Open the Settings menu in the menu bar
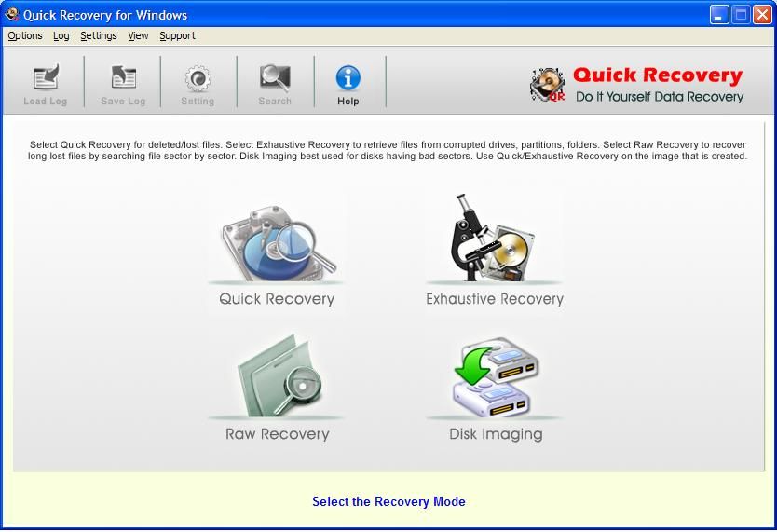This screenshot has height=532, width=777. [x=99, y=35]
